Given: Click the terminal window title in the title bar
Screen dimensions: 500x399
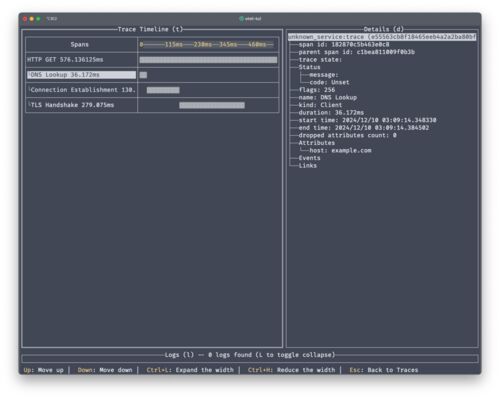Looking at the screenshot, I should (250, 19).
